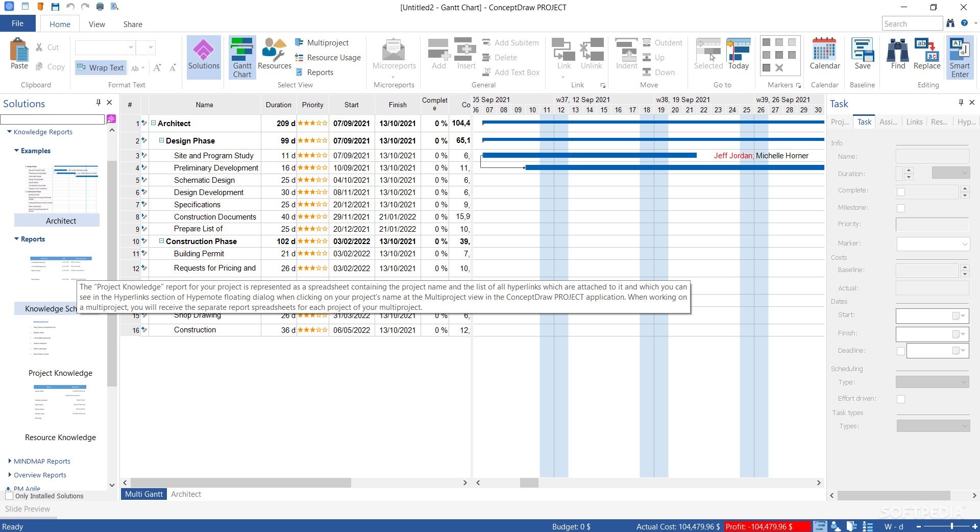Add a new task with Add
This screenshot has height=532, width=980.
[x=438, y=54]
